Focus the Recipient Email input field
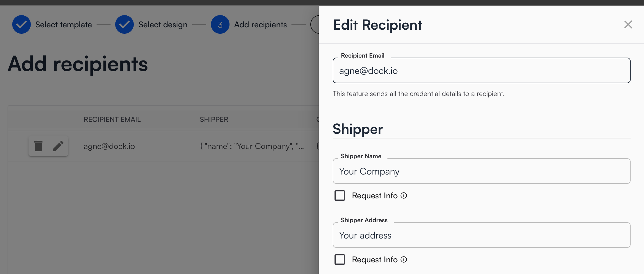This screenshot has width=644, height=274. [x=481, y=71]
